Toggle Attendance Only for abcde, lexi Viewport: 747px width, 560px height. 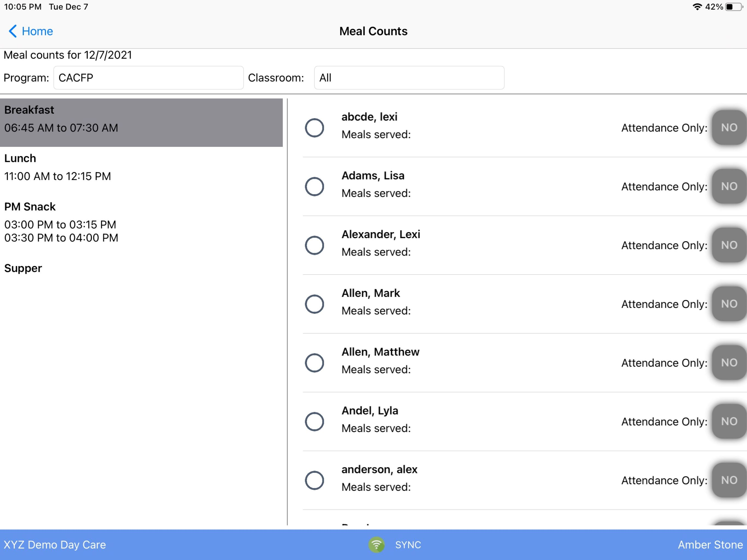(x=729, y=127)
